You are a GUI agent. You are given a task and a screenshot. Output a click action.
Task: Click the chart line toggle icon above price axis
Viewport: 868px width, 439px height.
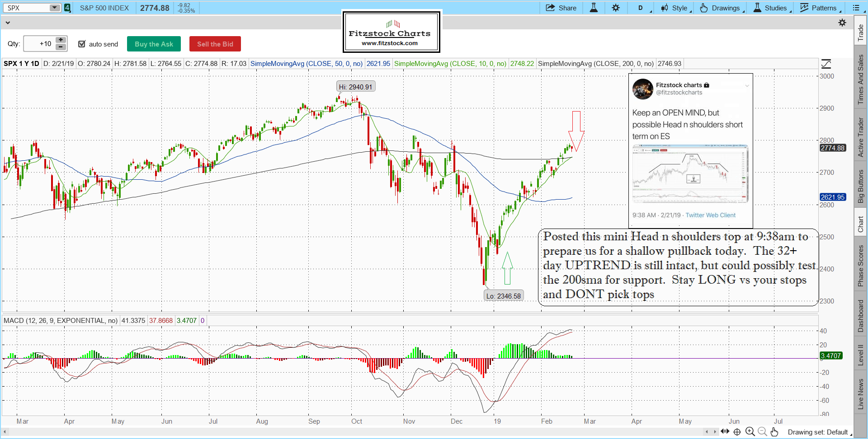coord(826,64)
